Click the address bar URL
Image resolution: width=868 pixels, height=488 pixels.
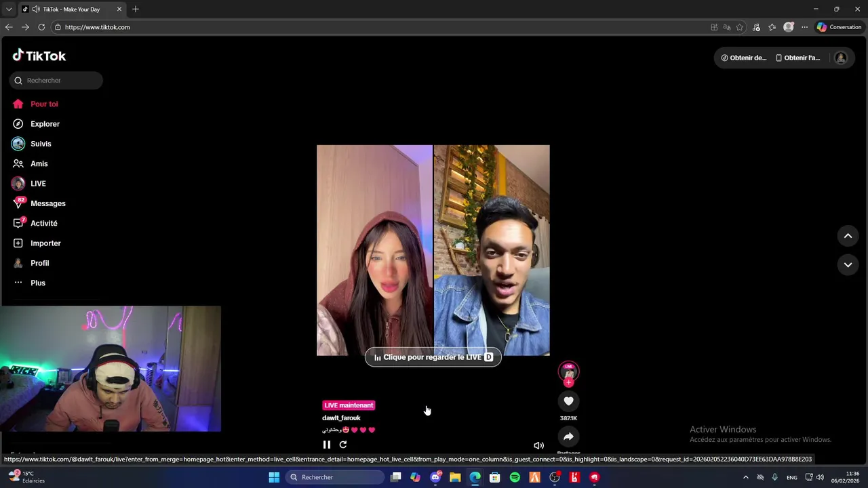(97, 27)
